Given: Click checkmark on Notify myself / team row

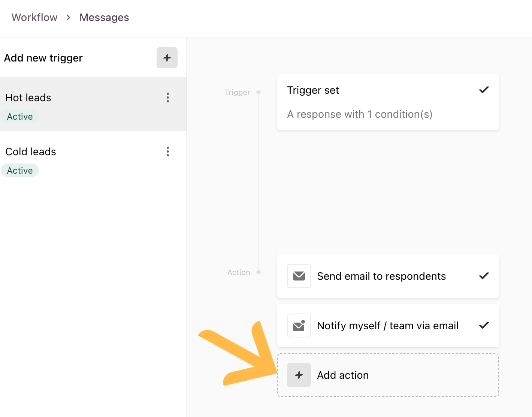Looking at the screenshot, I should click(x=484, y=325).
